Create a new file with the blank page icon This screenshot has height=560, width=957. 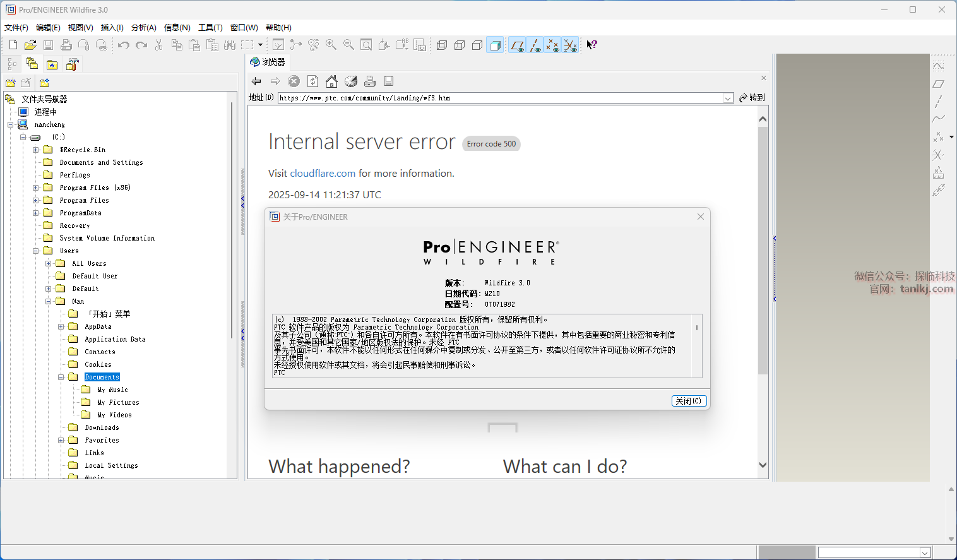click(13, 45)
